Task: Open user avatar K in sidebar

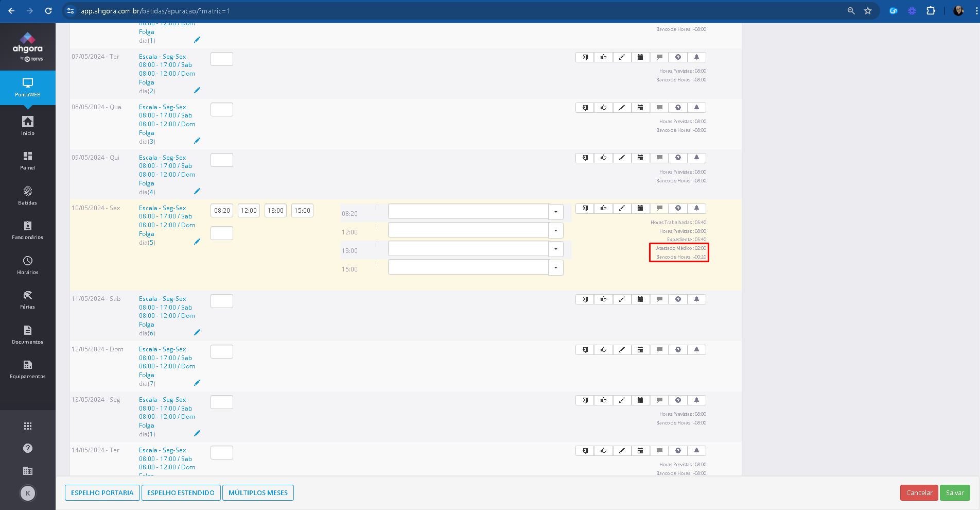Action: (x=28, y=494)
